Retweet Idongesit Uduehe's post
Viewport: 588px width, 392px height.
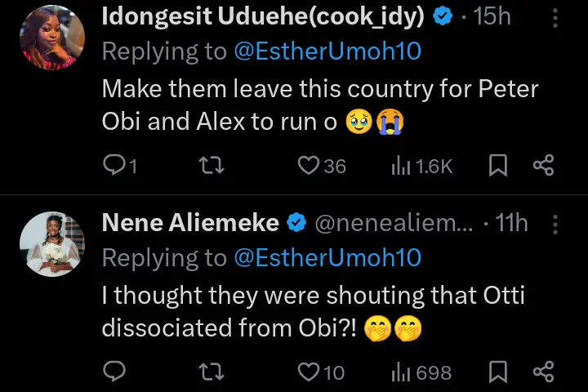tap(211, 166)
